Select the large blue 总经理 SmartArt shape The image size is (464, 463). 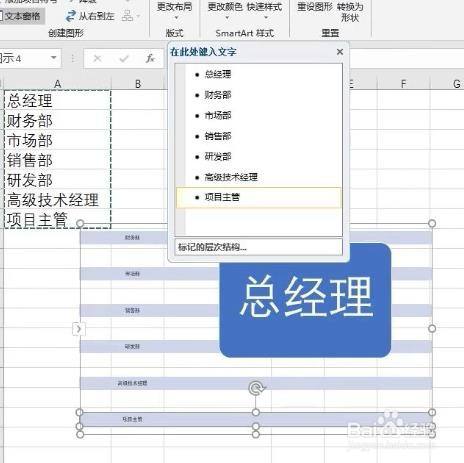click(305, 300)
